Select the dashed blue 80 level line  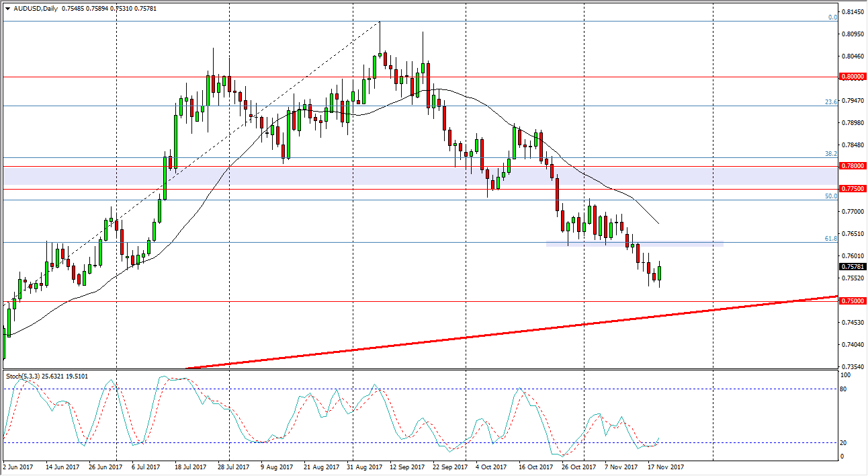(269, 390)
